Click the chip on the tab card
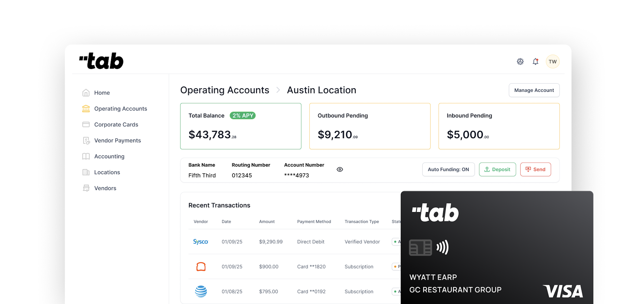This screenshot has height=304, width=644. click(421, 247)
